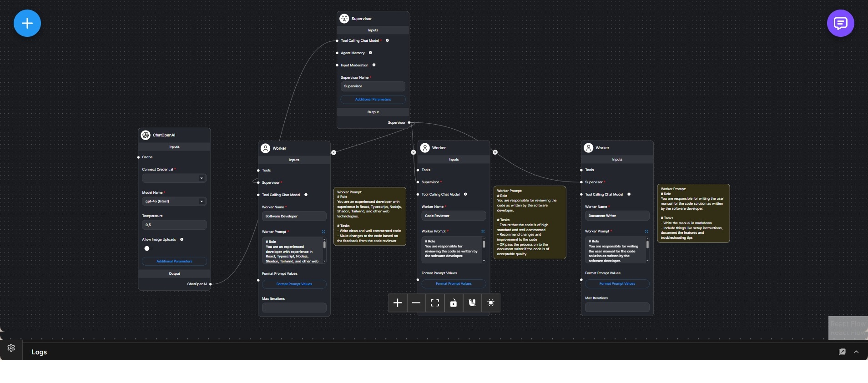Click the Temperature field showing 0,5

(174, 225)
